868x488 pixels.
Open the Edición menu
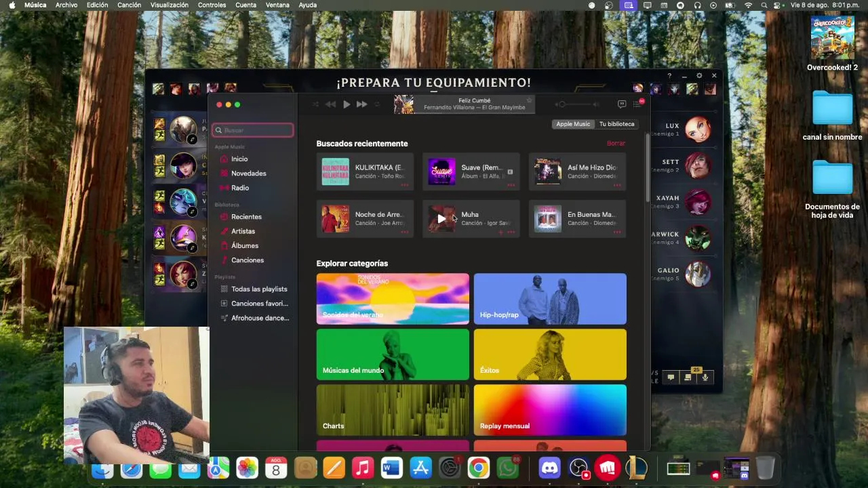(97, 5)
